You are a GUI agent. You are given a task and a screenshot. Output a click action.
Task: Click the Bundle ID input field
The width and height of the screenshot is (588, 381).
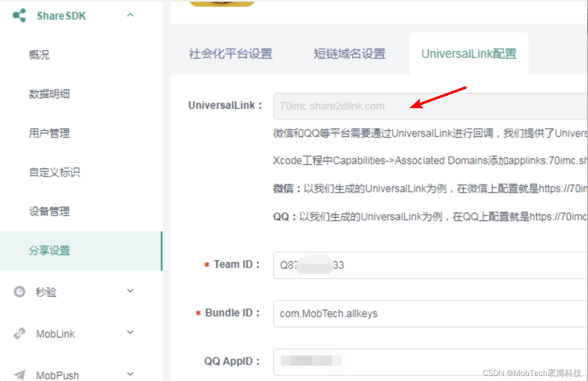pos(430,313)
